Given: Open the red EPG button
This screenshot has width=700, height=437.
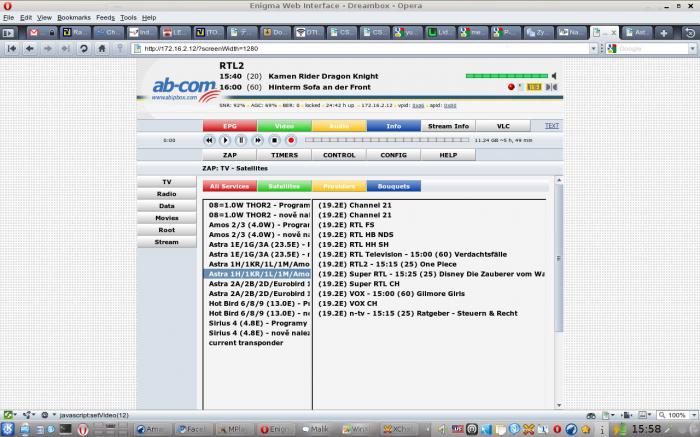Looking at the screenshot, I should click(x=229, y=126).
